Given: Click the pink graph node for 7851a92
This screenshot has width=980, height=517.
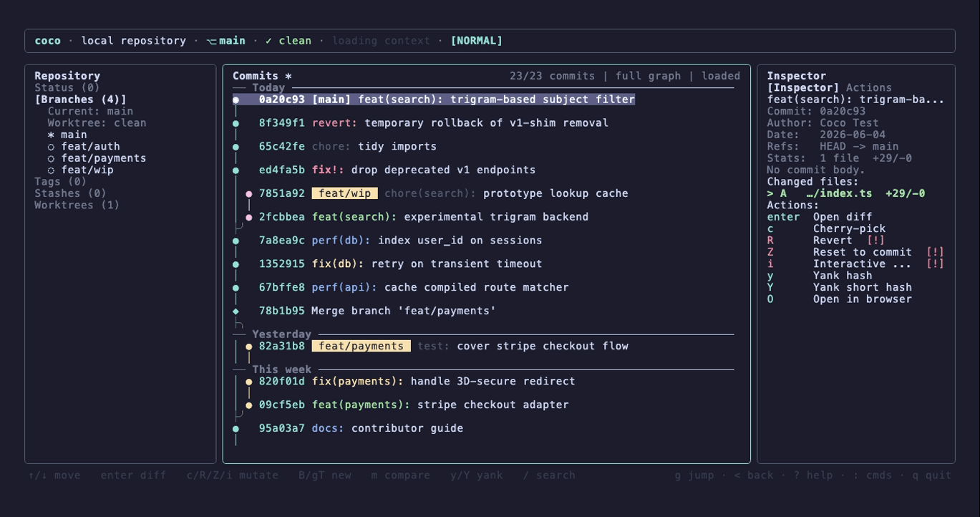Looking at the screenshot, I should tap(249, 194).
